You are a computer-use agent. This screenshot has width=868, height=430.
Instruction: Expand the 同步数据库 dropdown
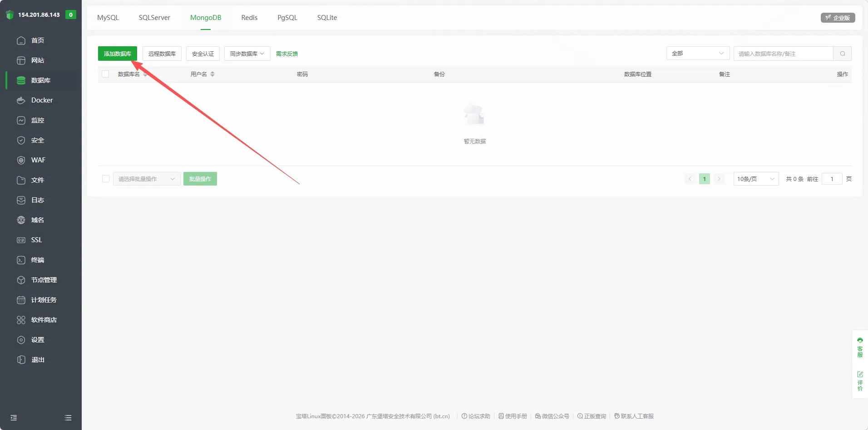click(x=247, y=54)
